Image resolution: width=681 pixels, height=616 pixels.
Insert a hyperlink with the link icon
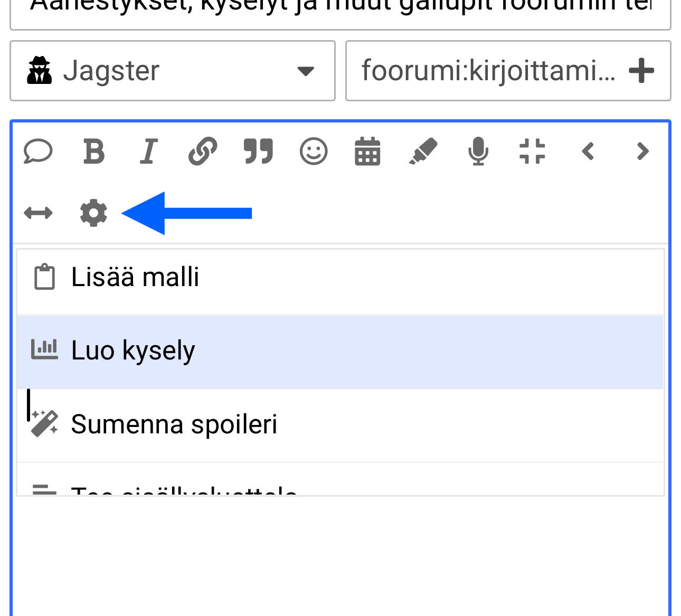[203, 151]
